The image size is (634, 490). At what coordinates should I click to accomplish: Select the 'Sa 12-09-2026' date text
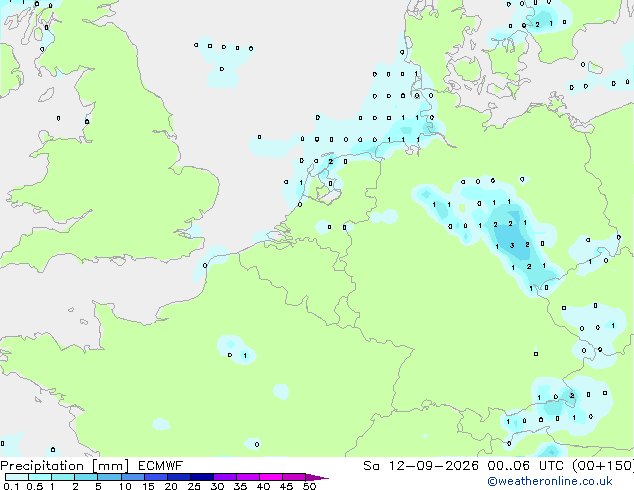tap(421, 466)
